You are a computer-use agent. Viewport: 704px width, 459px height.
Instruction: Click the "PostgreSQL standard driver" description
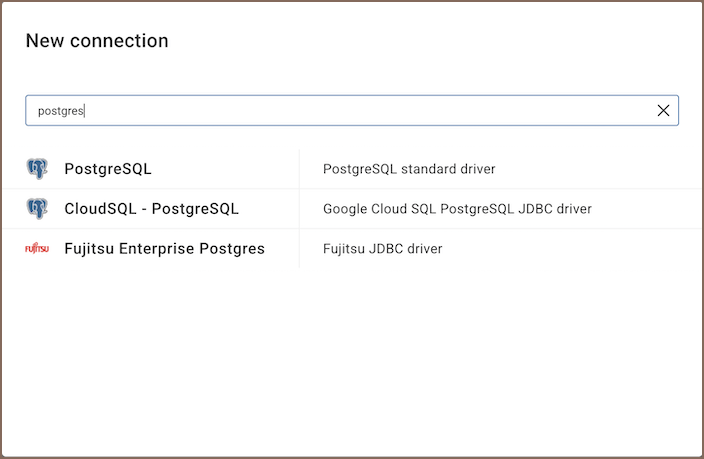pyautogui.click(x=409, y=169)
